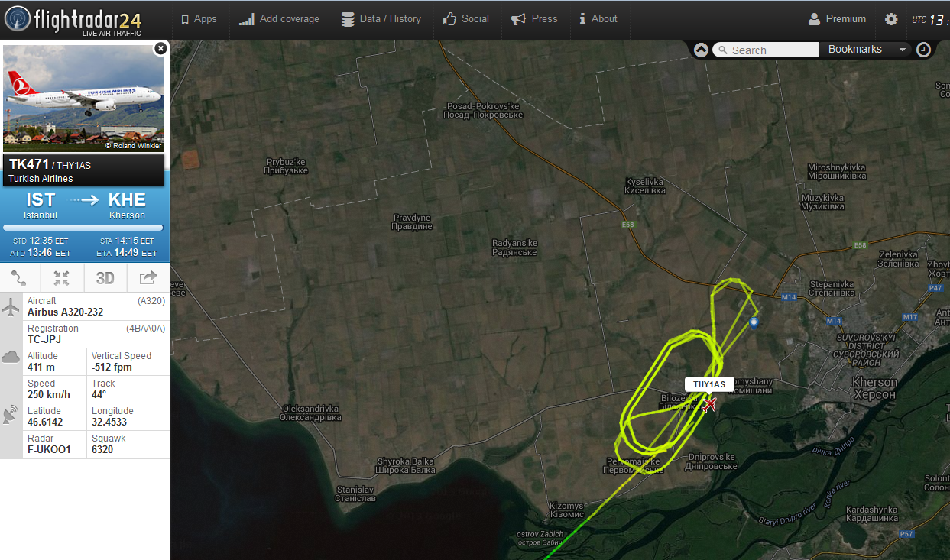Open the Bookmarks menu
Screen dimensions: 950x560
point(855,50)
